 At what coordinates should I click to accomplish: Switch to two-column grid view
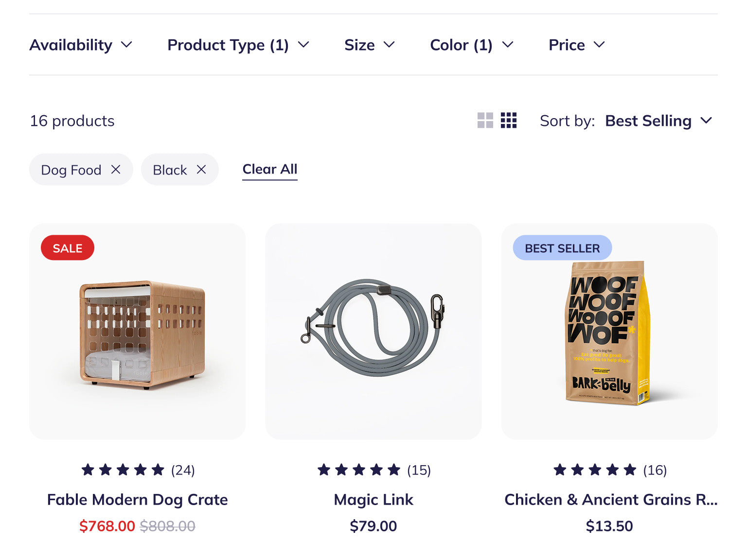point(485,121)
